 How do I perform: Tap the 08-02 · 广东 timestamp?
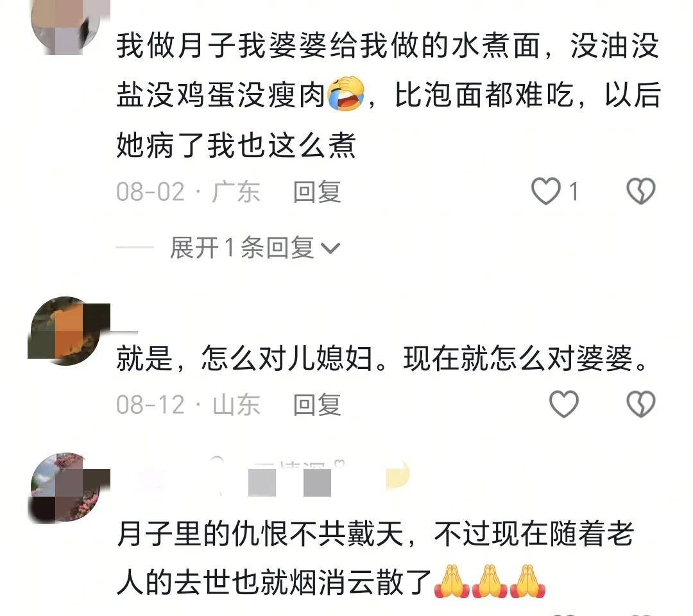[188, 192]
